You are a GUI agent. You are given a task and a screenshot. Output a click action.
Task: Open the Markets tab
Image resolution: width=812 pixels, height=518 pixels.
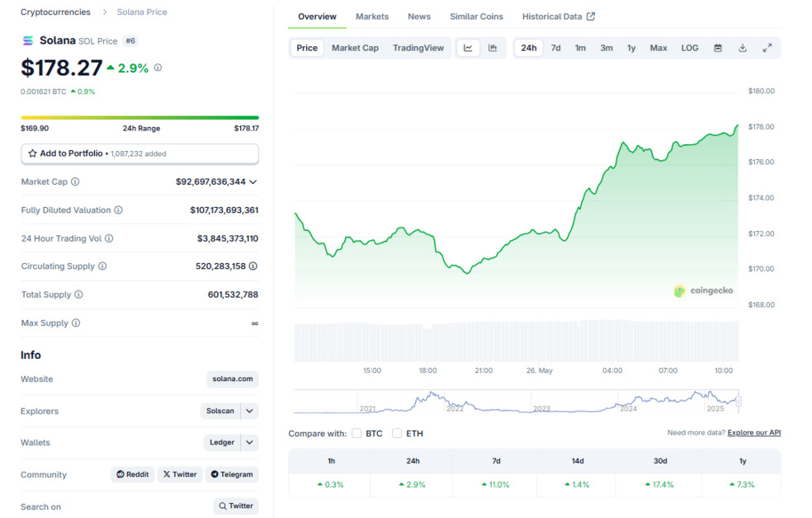(372, 16)
